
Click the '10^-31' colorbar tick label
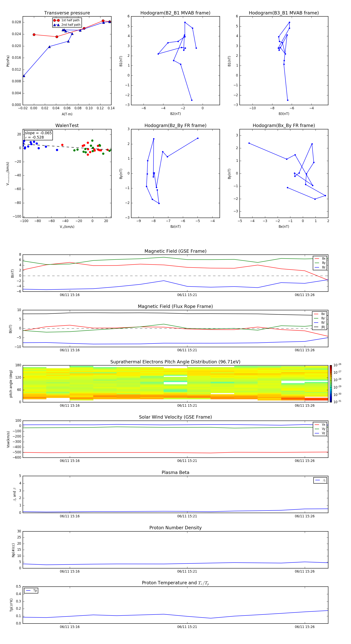[337, 402]
